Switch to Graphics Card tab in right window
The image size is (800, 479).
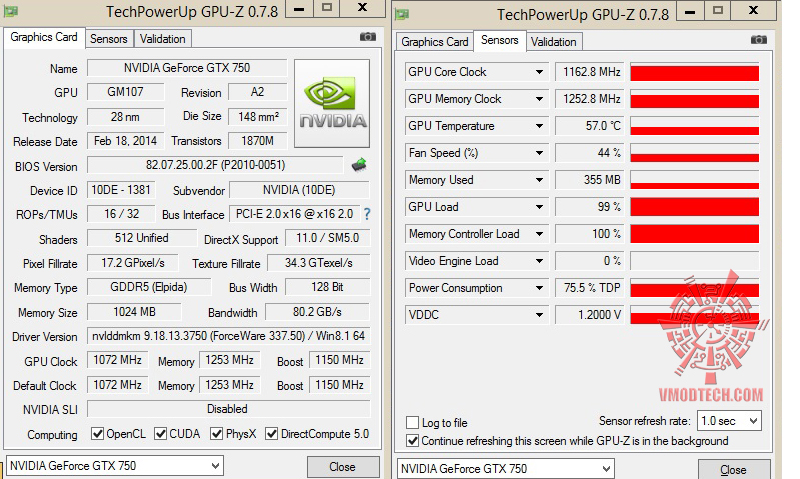point(435,42)
